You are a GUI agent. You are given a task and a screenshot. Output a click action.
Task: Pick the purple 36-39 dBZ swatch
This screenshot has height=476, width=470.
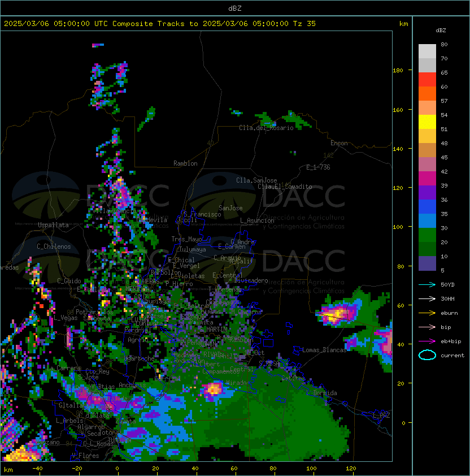[427, 192]
